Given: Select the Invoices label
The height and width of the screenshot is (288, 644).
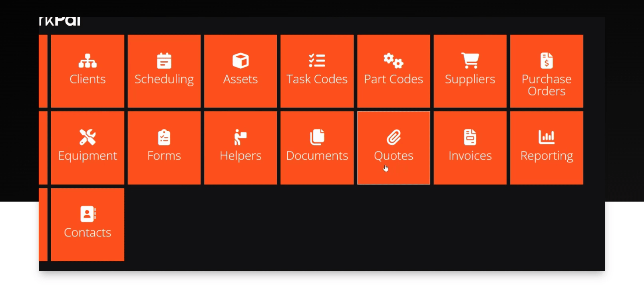Looking at the screenshot, I should pyautogui.click(x=470, y=156).
